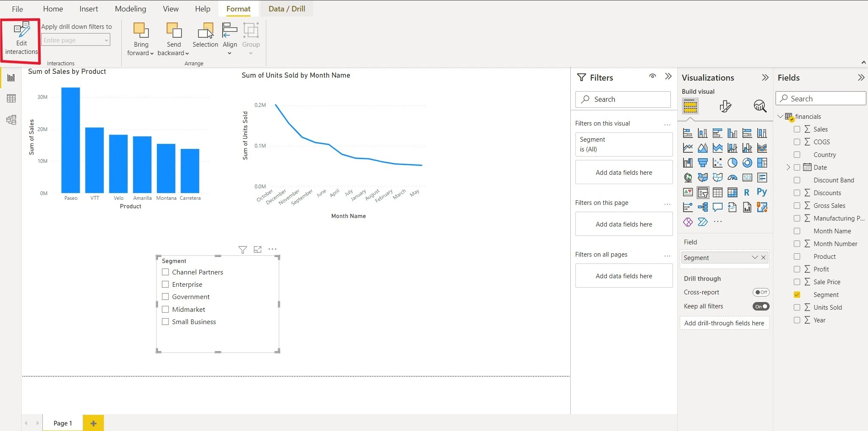
Task: Click the Edit interactions button
Action: tap(21, 39)
